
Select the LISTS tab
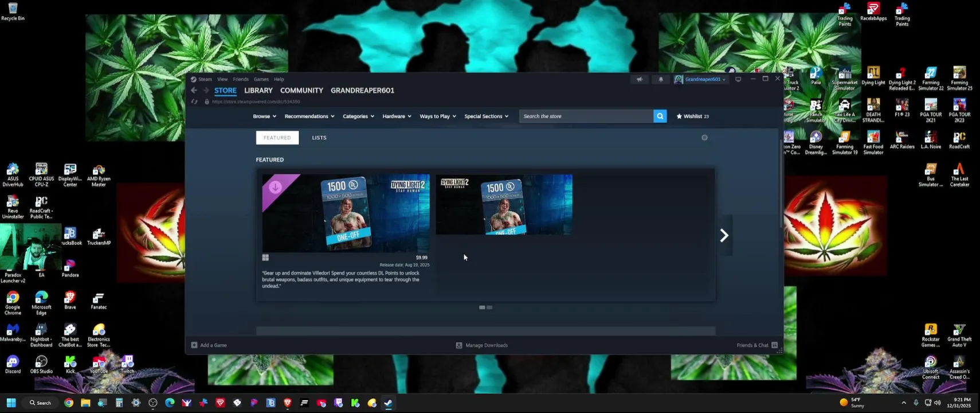(x=319, y=138)
